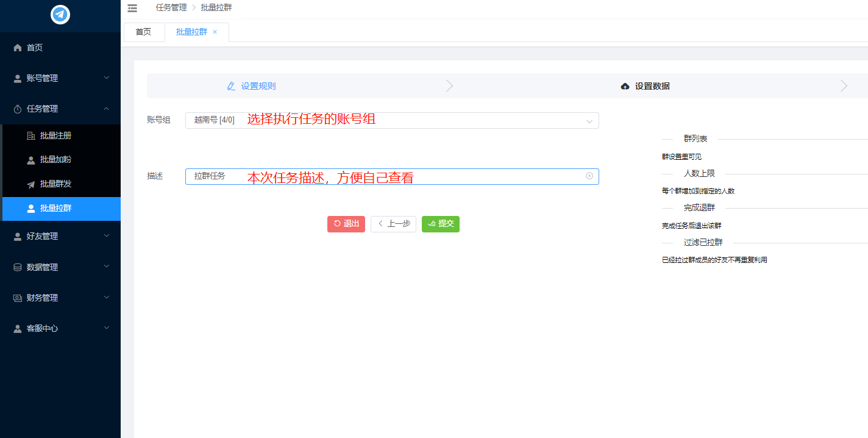
Task: Select 批量加粉 in the sidebar
Action: tap(55, 160)
